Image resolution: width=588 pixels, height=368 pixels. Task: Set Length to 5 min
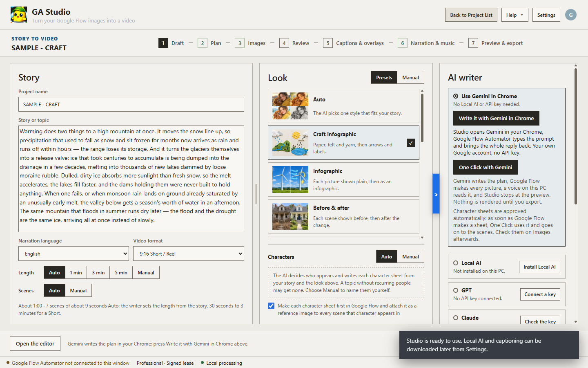point(121,273)
